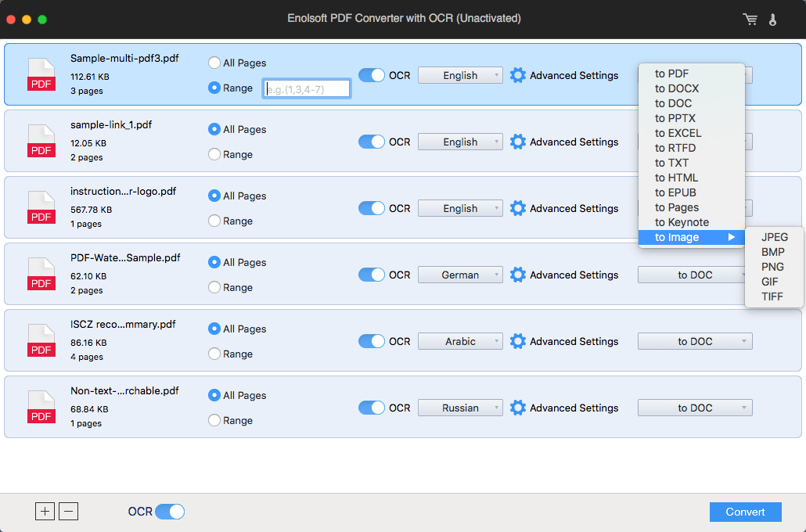
Task: Click the Sample-multi-pdf3.pdf file name
Action: [x=124, y=58]
